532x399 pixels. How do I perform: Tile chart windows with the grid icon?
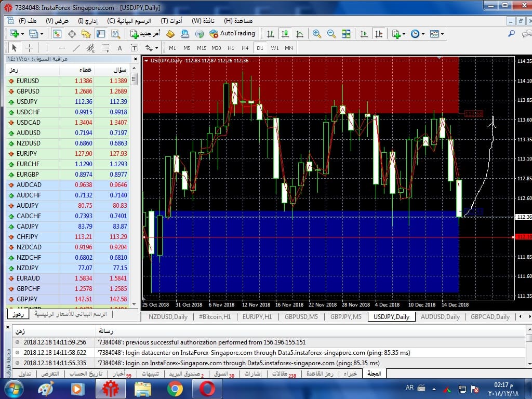pyautogui.click(x=346, y=34)
